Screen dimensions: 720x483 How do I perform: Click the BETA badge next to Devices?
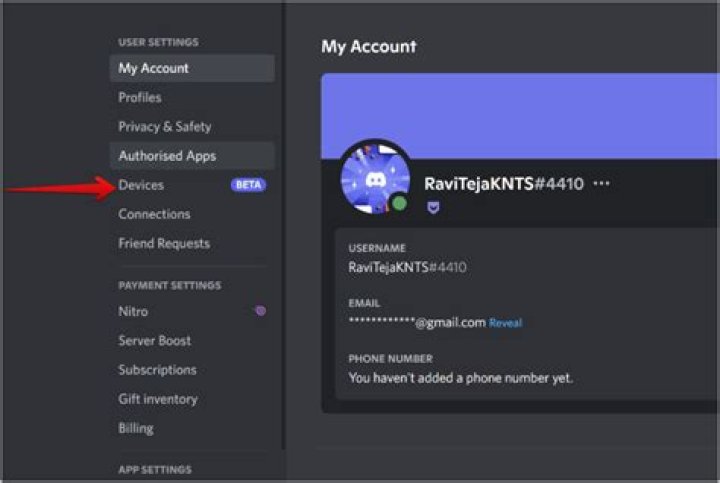pos(248,185)
